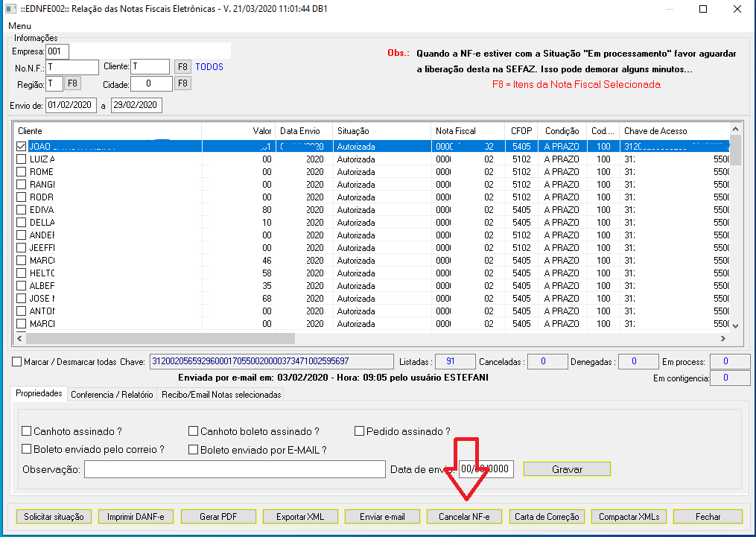Image resolution: width=756 pixels, height=537 pixels.
Task: Export XML using Exportar XML button
Action: 299,516
